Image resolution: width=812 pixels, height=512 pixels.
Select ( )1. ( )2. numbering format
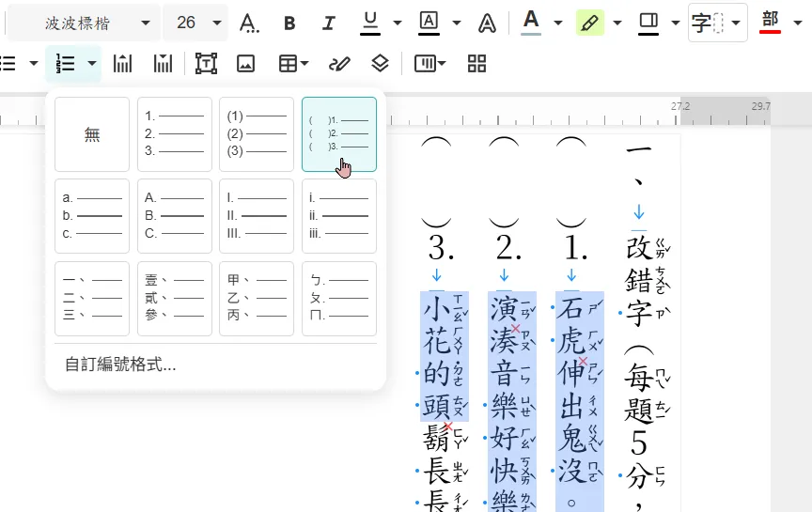[339, 134]
